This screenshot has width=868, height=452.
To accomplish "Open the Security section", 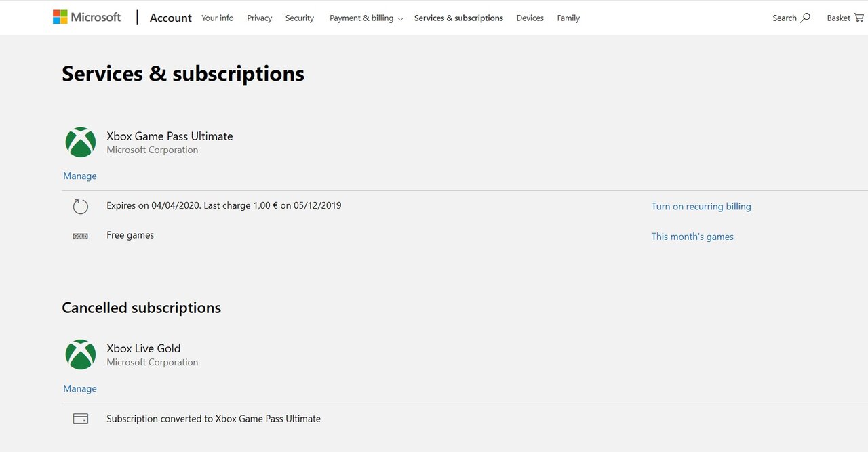I will pos(300,18).
